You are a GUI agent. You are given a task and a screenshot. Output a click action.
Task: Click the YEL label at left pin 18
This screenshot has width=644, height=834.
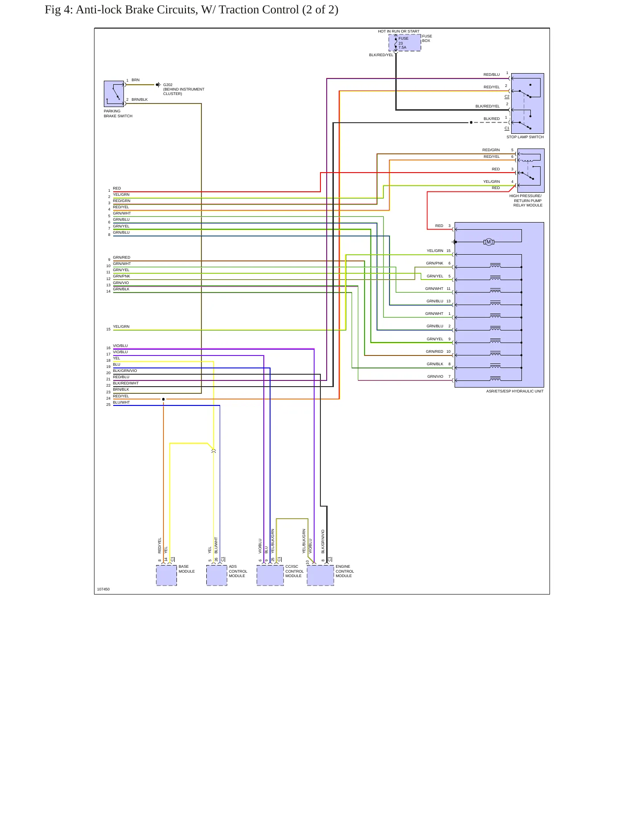point(116,358)
